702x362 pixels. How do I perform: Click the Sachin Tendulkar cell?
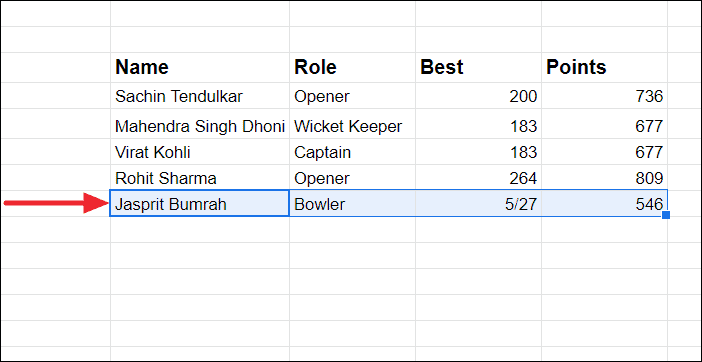coord(200,96)
